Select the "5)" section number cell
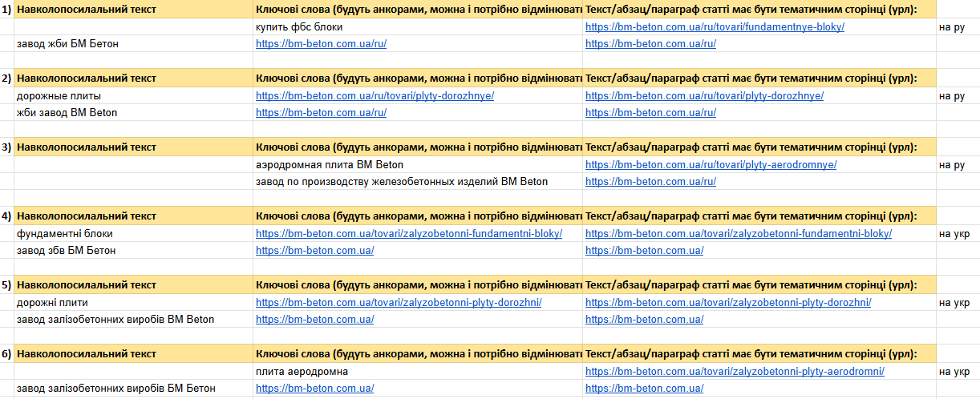This screenshot has height=399, width=980. [6, 284]
